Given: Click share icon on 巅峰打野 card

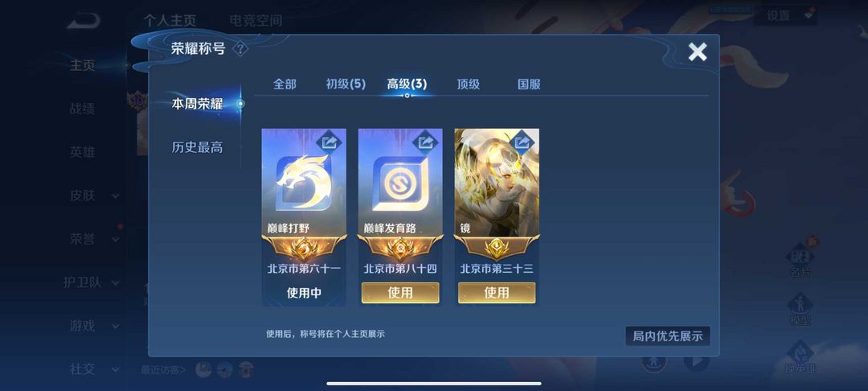Looking at the screenshot, I should pyautogui.click(x=329, y=142).
